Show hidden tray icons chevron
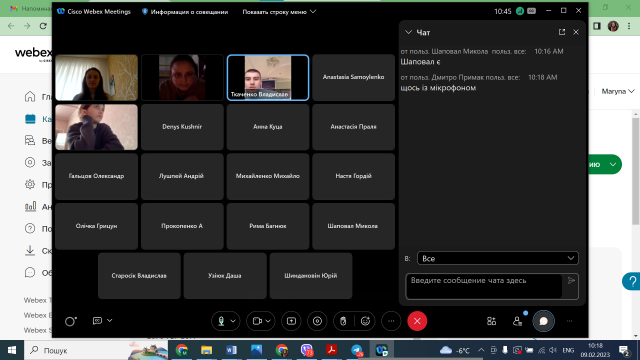Viewport: 640px width, 360px height. tap(481, 350)
